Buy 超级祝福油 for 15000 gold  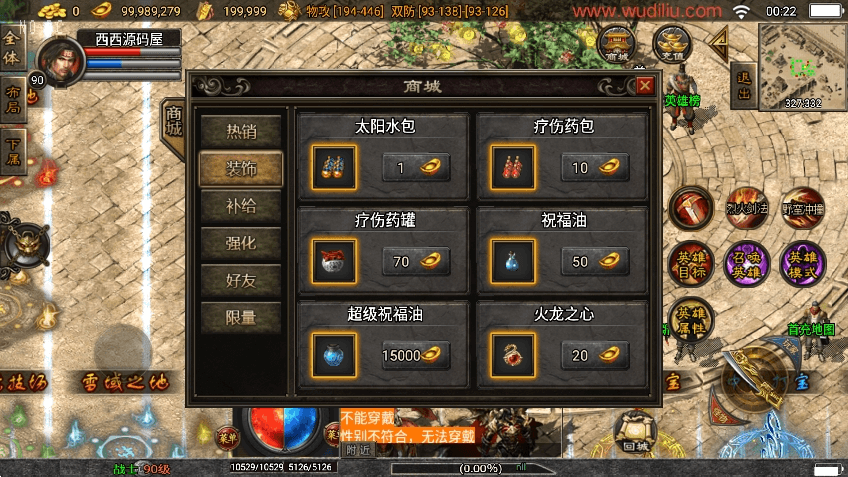click(416, 355)
